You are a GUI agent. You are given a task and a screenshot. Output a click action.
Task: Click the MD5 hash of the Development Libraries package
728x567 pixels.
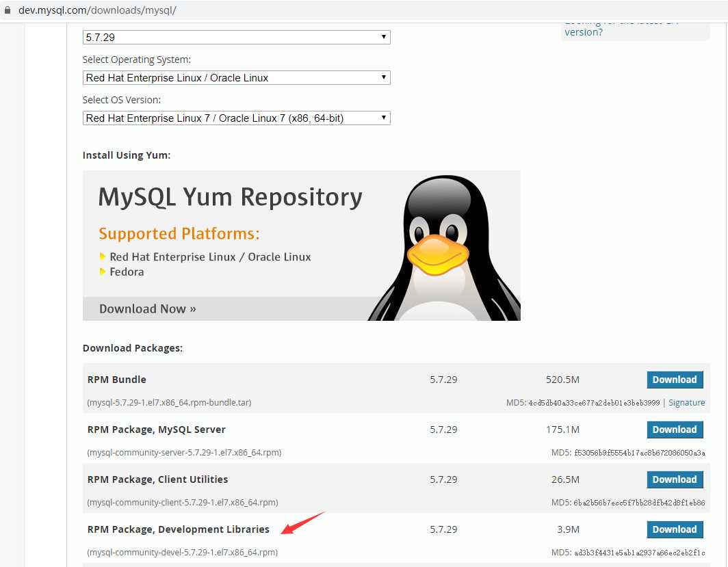pyautogui.click(x=640, y=553)
